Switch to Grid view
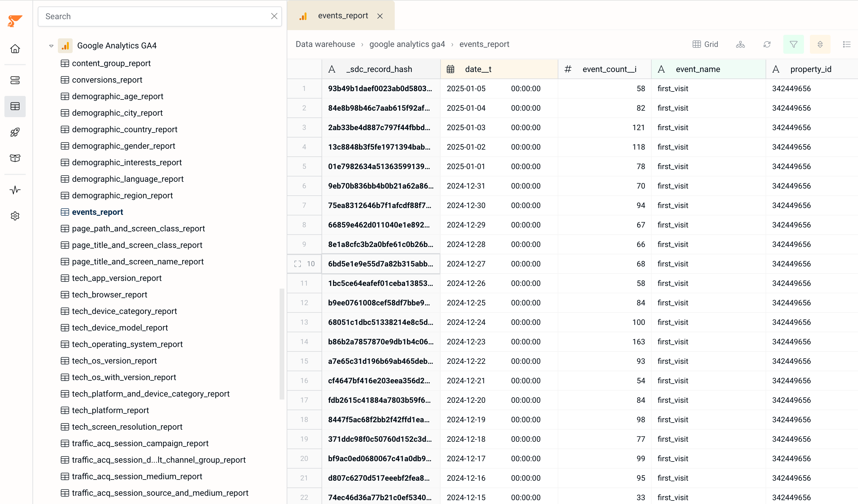The height and width of the screenshot is (504, 858). pos(705,44)
